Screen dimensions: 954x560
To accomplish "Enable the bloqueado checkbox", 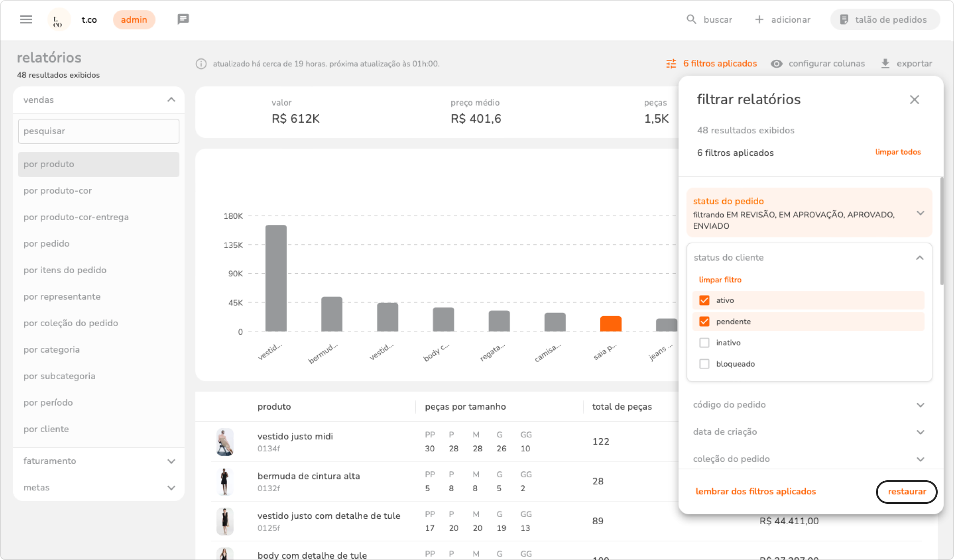I will 704,364.
